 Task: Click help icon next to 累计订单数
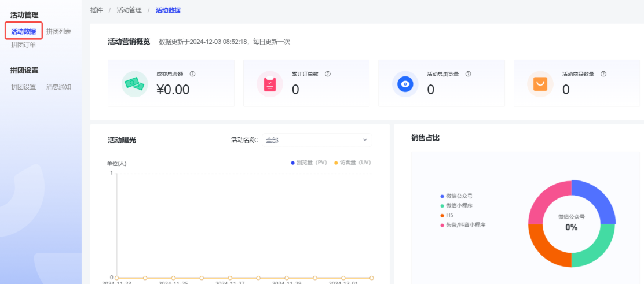(328, 74)
